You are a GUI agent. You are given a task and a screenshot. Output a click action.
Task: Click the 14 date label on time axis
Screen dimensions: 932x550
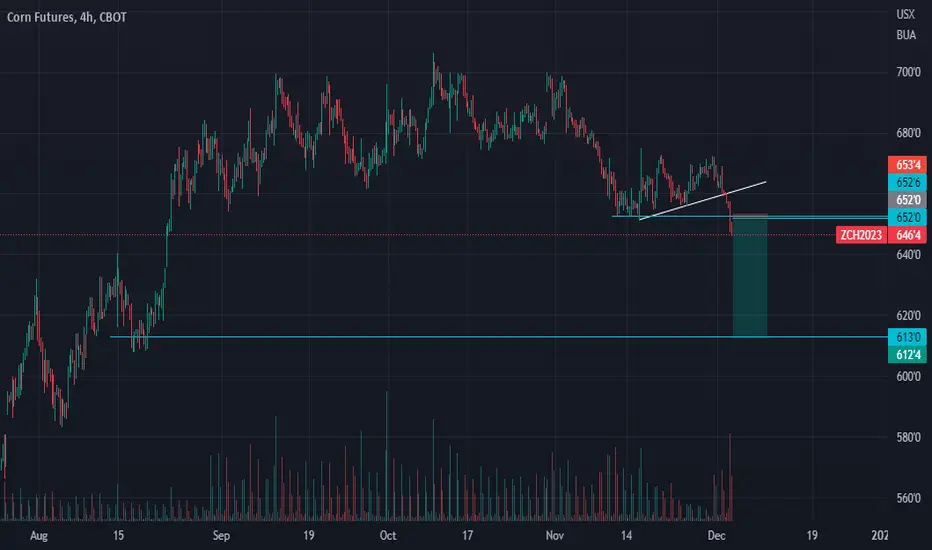(626, 536)
